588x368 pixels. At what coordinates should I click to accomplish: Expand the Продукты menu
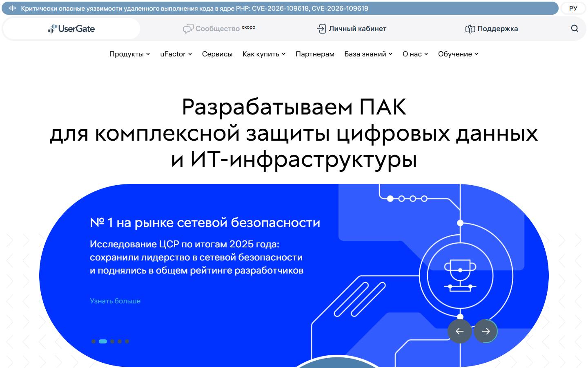click(129, 54)
